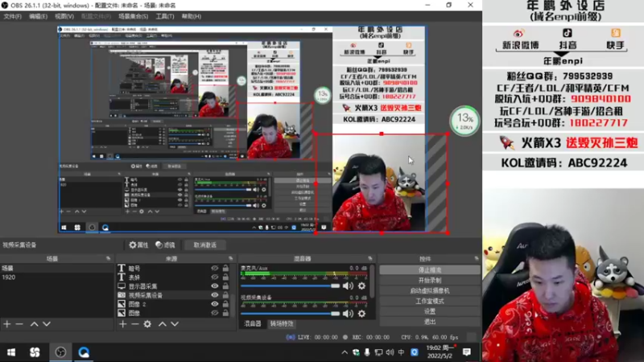
Task: Show the hidden 暗号 text source
Action: click(x=214, y=268)
